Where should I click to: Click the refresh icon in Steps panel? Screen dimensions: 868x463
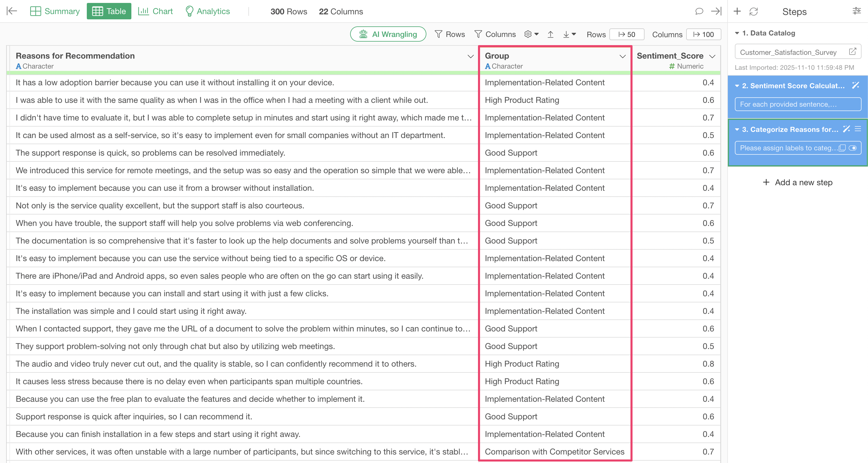click(x=753, y=12)
